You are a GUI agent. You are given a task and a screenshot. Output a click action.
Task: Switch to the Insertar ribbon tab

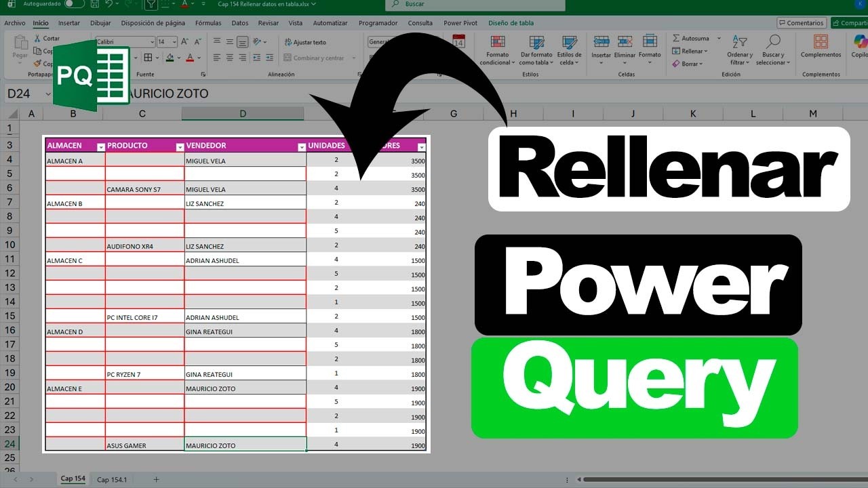tap(69, 23)
